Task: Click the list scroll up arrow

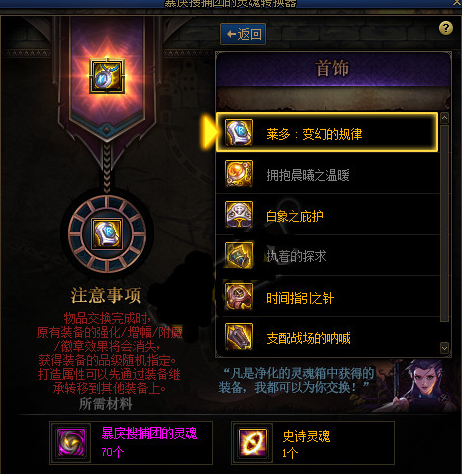Action: point(444,118)
